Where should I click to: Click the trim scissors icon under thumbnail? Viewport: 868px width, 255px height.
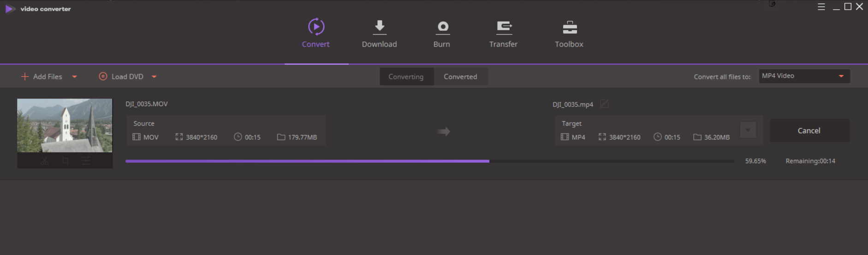[44, 160]
